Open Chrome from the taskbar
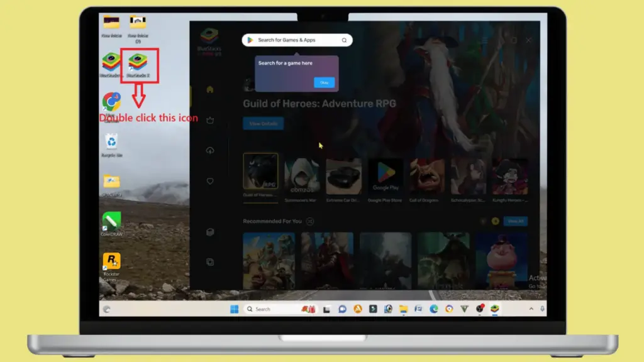Screen dimensions: 644x362 [x=449, y=309]
